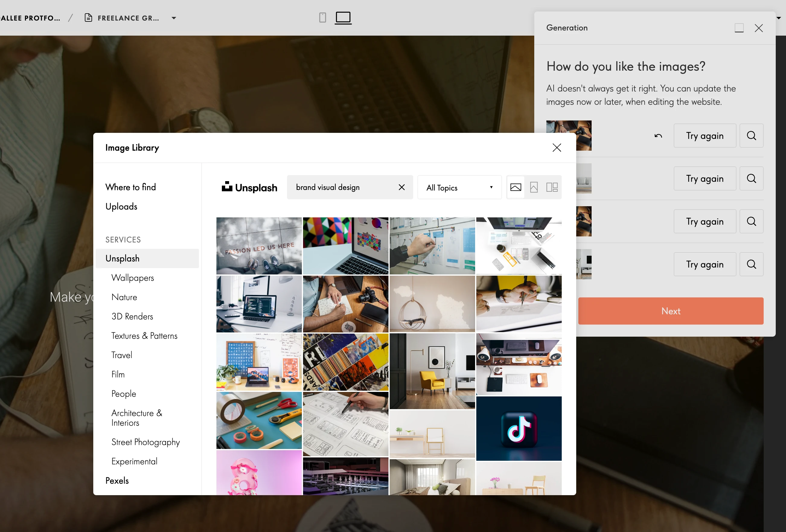Choose People topic
This screenshot has height=532, width=786.
coord(124,394)
